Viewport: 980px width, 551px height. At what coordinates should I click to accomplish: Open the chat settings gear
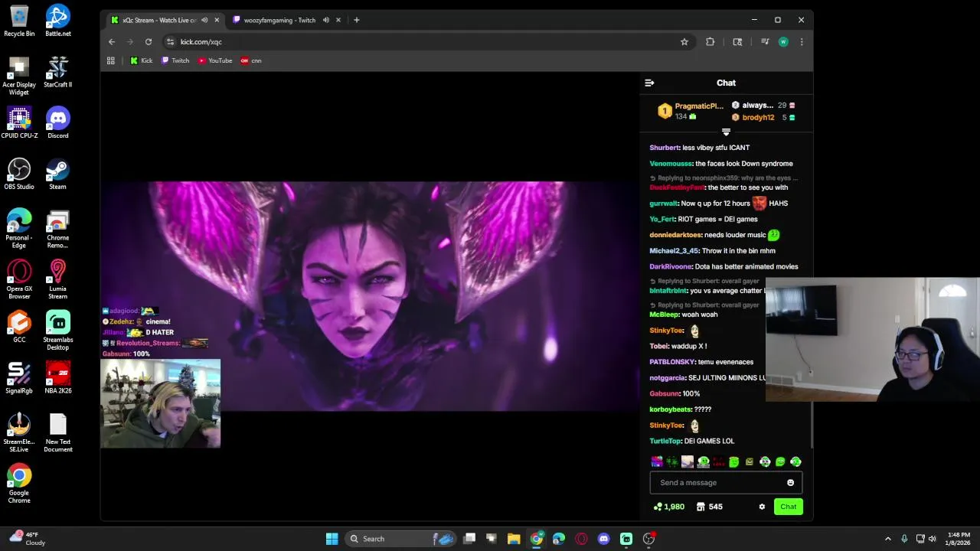coord(762,507)
